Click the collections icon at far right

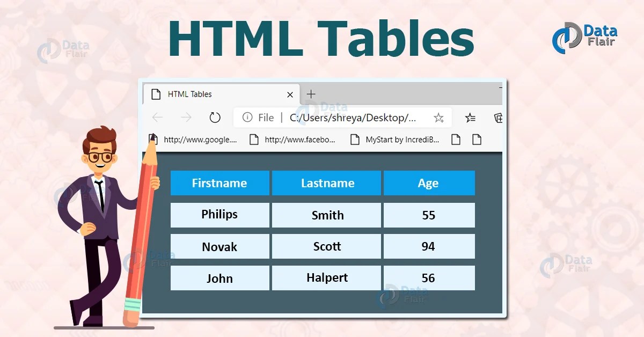499,118
